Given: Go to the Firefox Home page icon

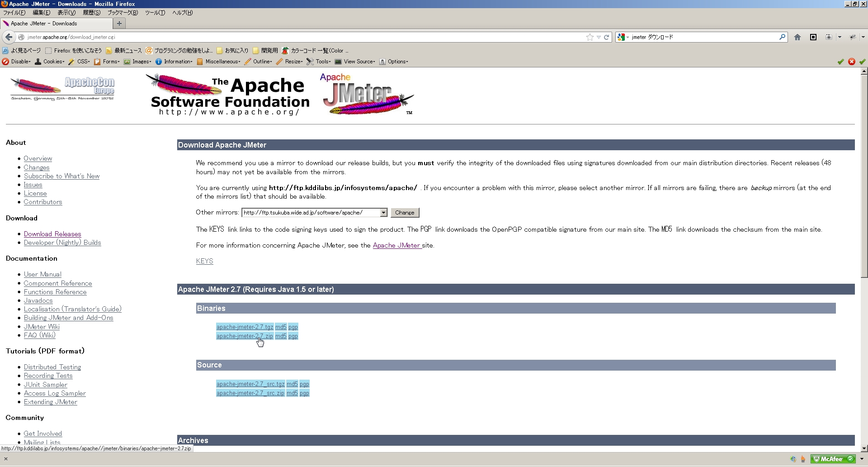Looking at the screenshot, I should coord(797,37).
